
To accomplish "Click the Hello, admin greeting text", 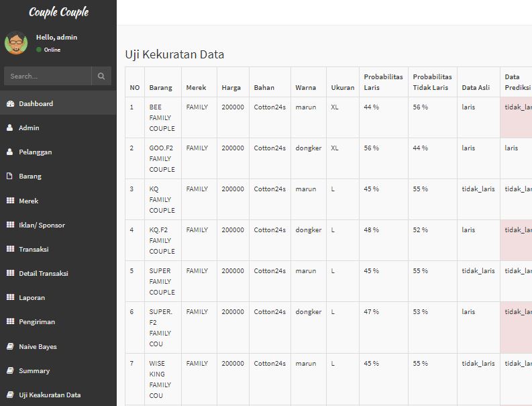I will pyautogui.click(x=56, y=38).
